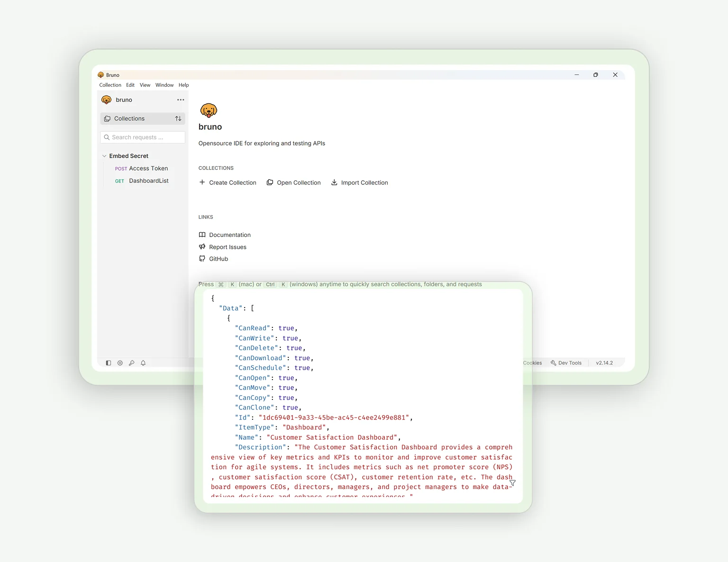Viewport: 728px width, 562px height.
Task: Click the GitHub octocat icon
Action: [202, 259]
